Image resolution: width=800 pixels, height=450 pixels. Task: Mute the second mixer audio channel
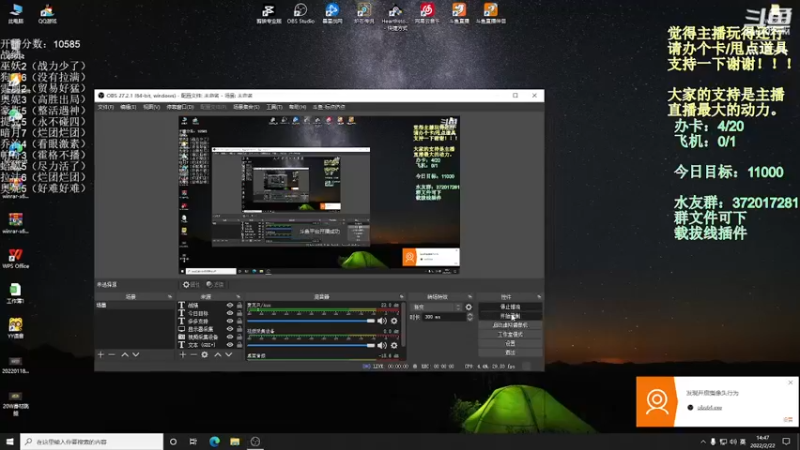[382, 345]
